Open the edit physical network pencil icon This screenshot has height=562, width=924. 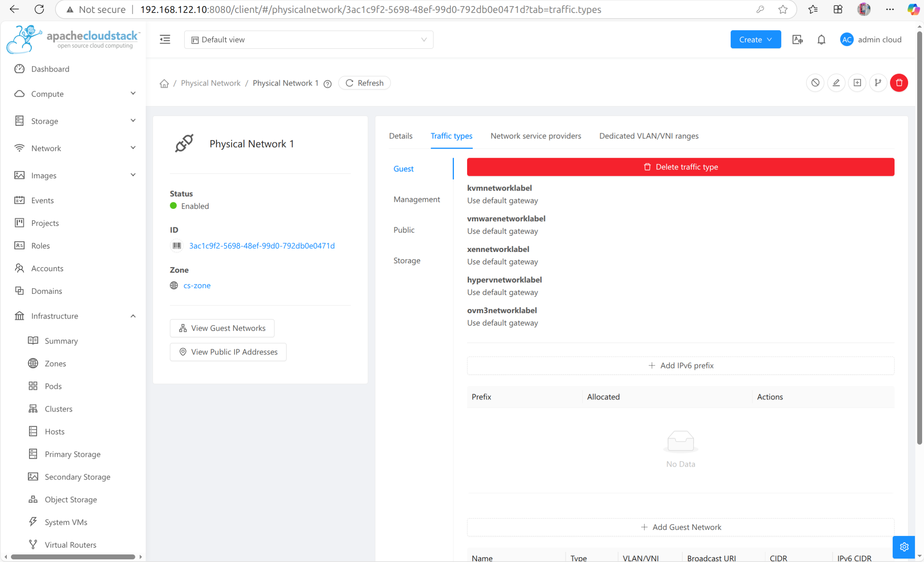[x=836, y=83]
